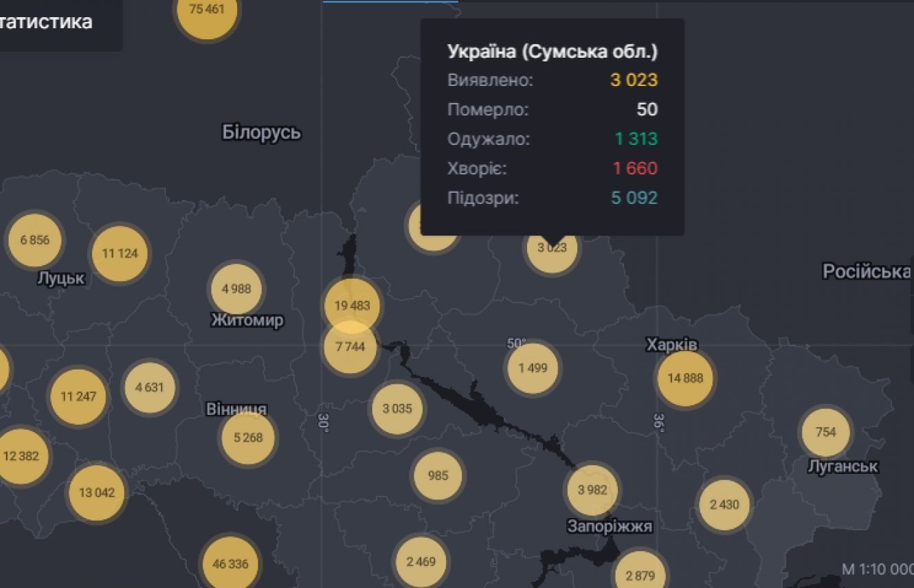
Task: Click the 6 856 marker above Луцьк
Action: tap(35, 240)
